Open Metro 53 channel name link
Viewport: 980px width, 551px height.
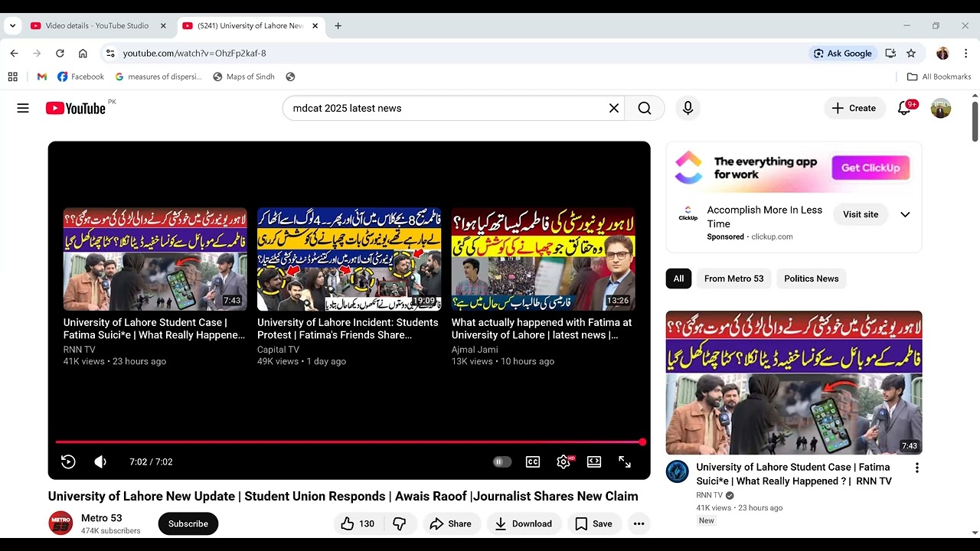(x=102, y=518)
